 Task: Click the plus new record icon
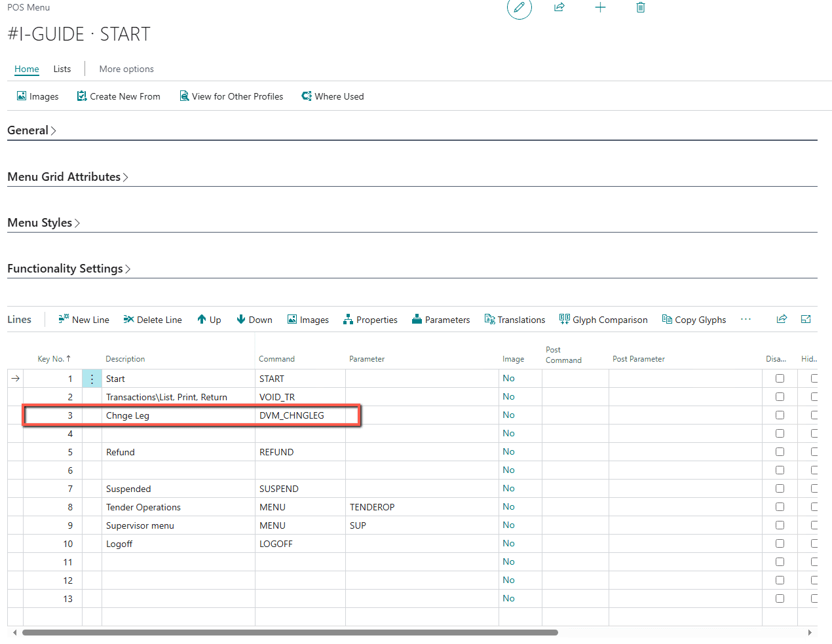[600, 7]
